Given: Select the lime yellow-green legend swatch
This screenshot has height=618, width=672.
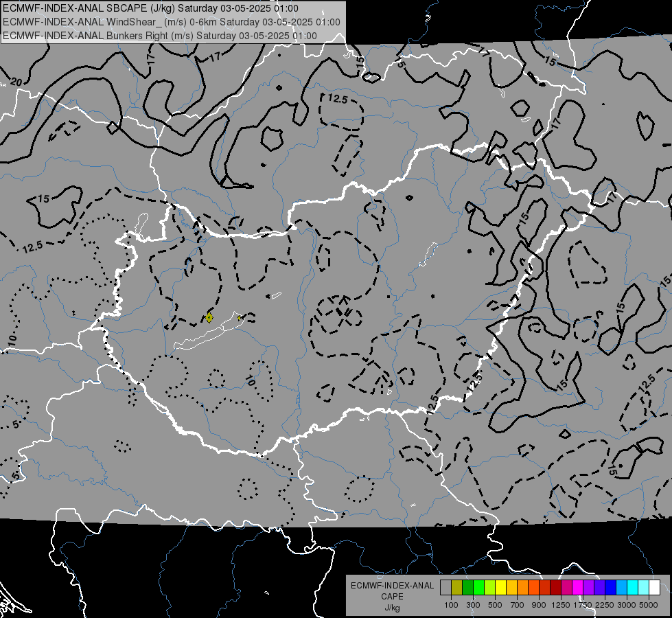Looking at the screenshot, I should coord(490,587).
